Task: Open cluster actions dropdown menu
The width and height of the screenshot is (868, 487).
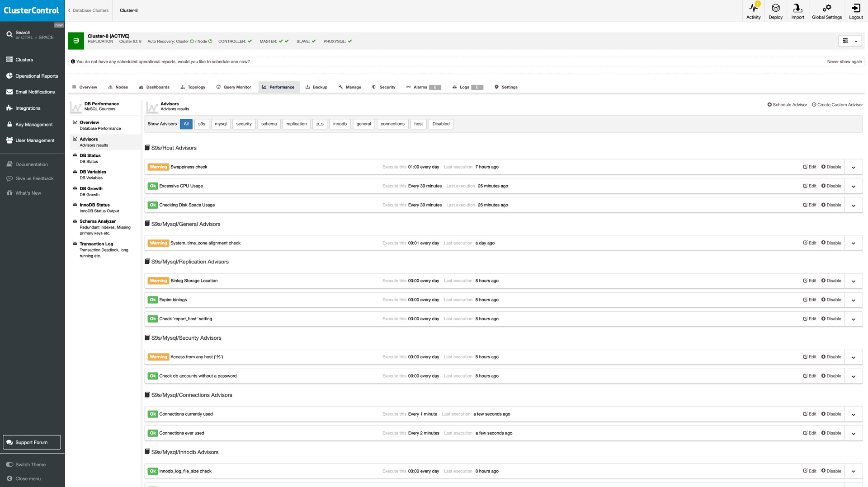Action: coord(850,41)
